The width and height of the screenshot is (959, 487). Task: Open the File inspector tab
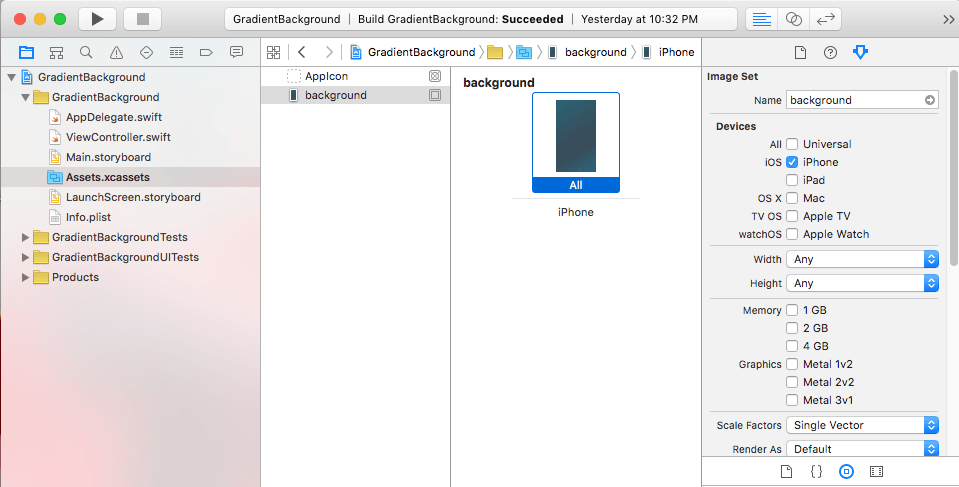click(x=800, y=53)
